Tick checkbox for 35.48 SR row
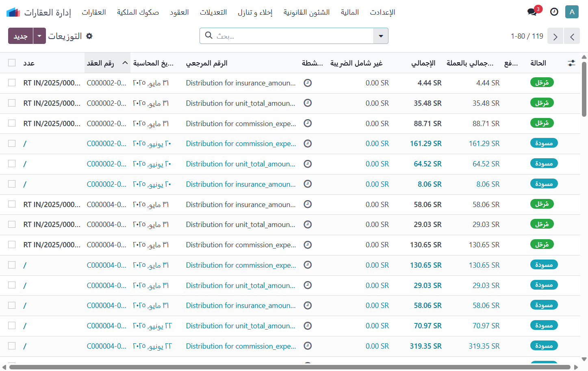588x371 pixels. [x=12, y=103]
